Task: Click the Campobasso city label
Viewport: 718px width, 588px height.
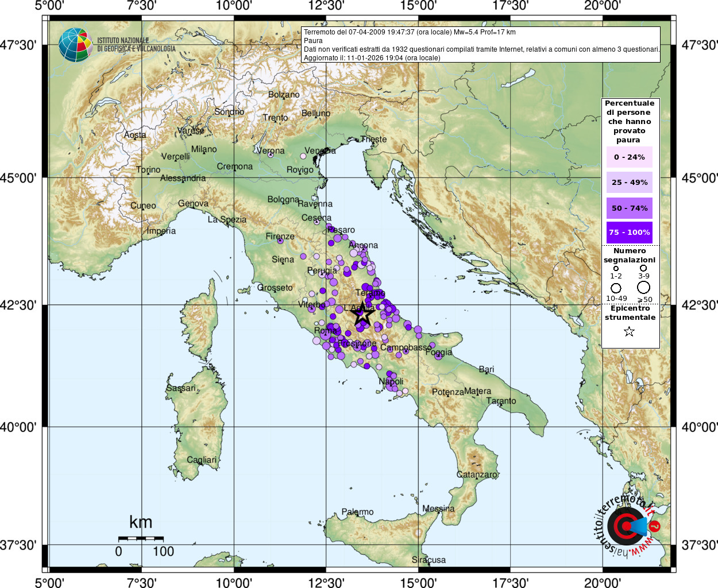Action: (x=406, y=348)
